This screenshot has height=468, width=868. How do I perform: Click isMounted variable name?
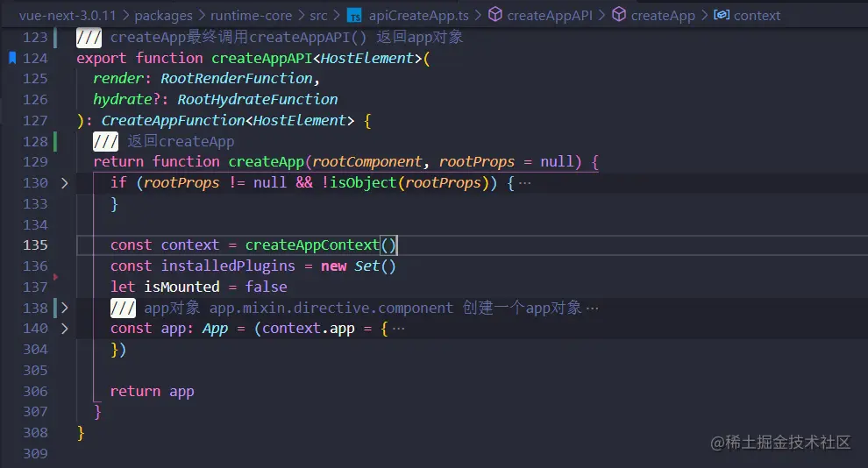click(181, 287)
